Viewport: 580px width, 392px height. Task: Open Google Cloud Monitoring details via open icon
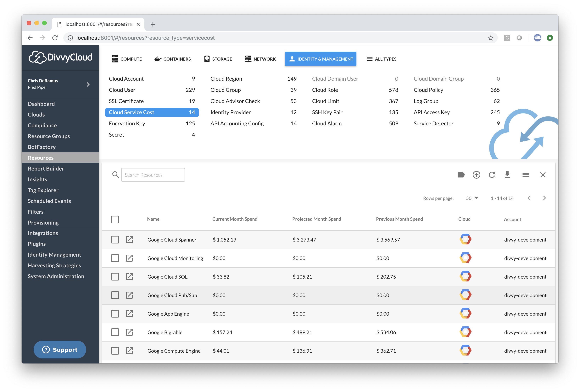(x=129, y=258)
